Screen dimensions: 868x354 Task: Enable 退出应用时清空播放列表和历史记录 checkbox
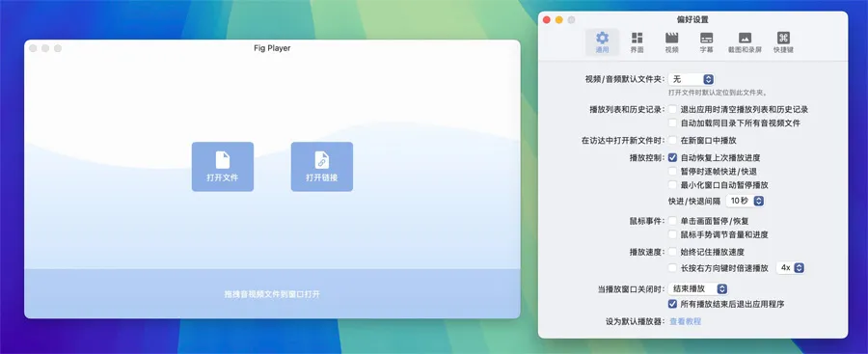(672, 110)
